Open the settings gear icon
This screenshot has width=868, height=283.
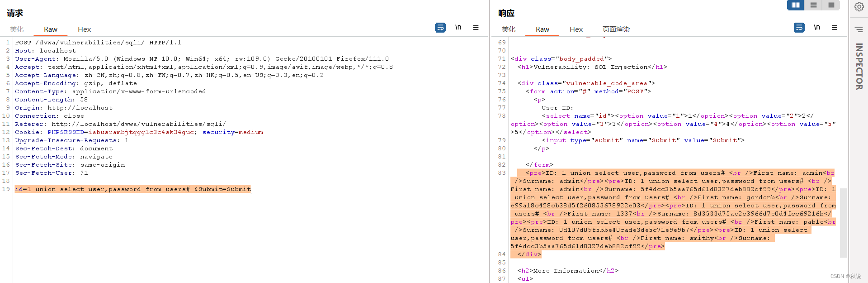(x=859, y=7)
